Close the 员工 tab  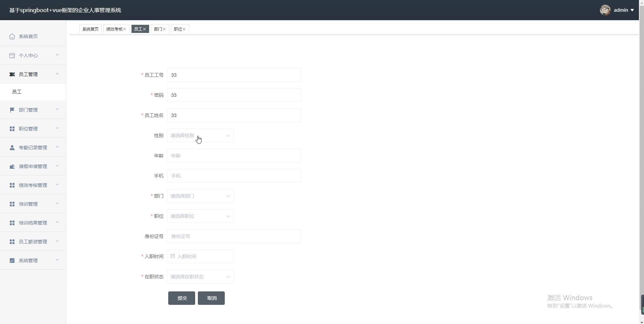coord(144,29)
